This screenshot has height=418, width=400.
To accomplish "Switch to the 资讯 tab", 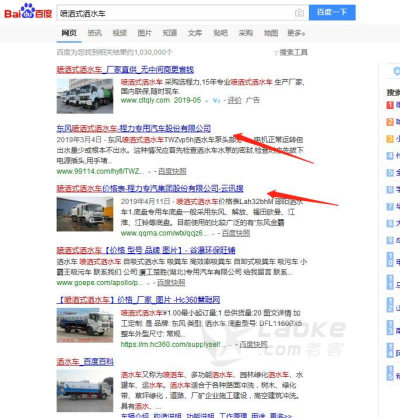I will click(95, 33).
